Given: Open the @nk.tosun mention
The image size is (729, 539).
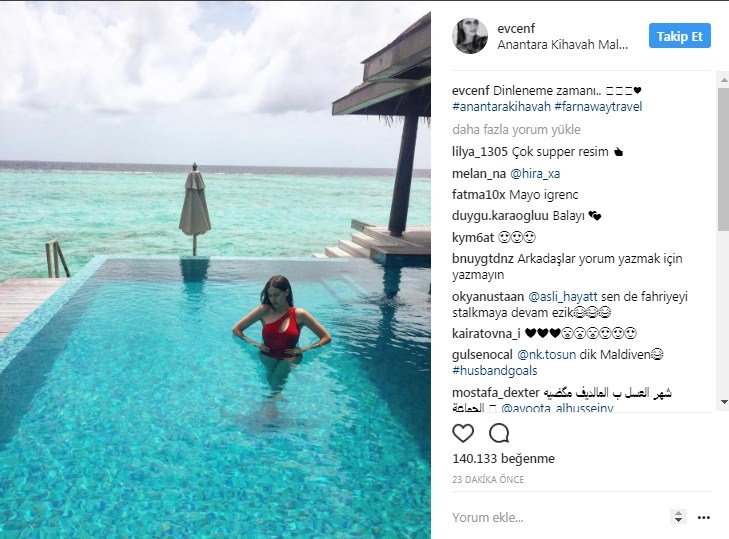Looking at the screenshot, I should click(x=546, y=355).
